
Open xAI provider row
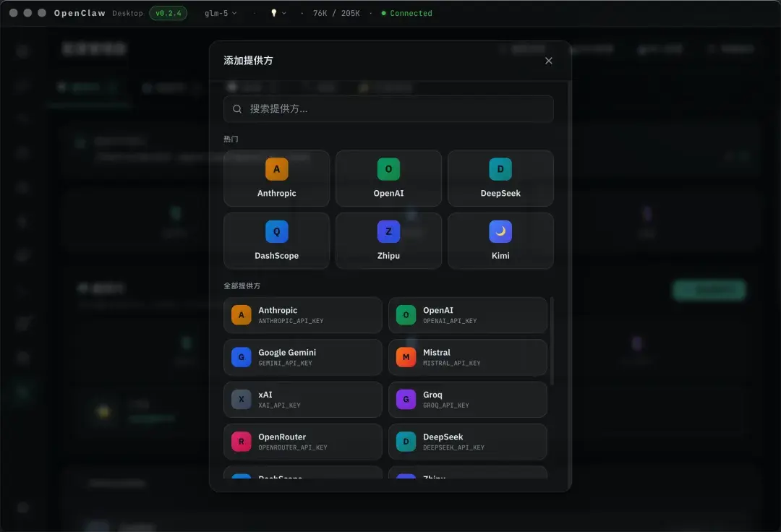tap(303, 400)
